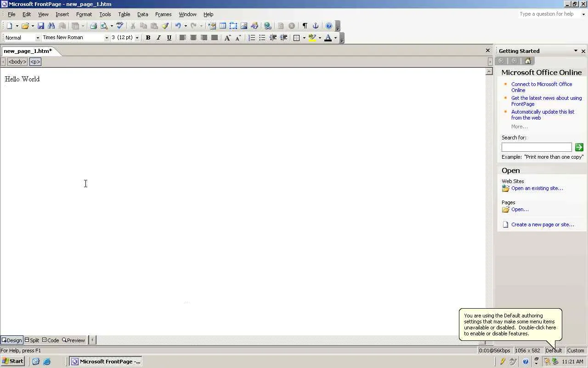The image size is (588, 368).
Task: Open the font size dropdown showing 3 (12 pt)
Action: point(137,38)
